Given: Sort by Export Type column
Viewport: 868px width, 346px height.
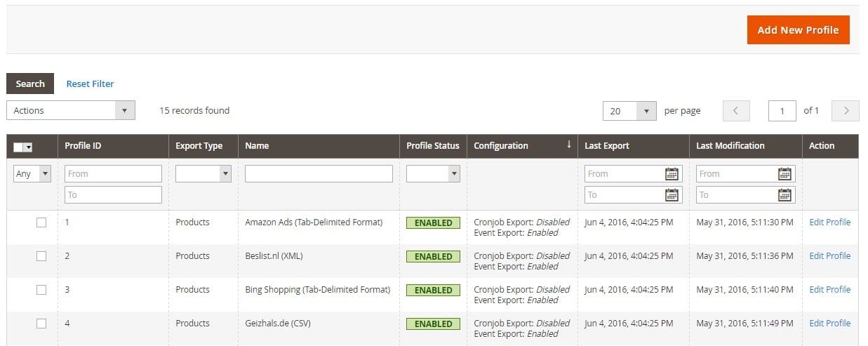Looking at the screenshot, I should point(199,146).
